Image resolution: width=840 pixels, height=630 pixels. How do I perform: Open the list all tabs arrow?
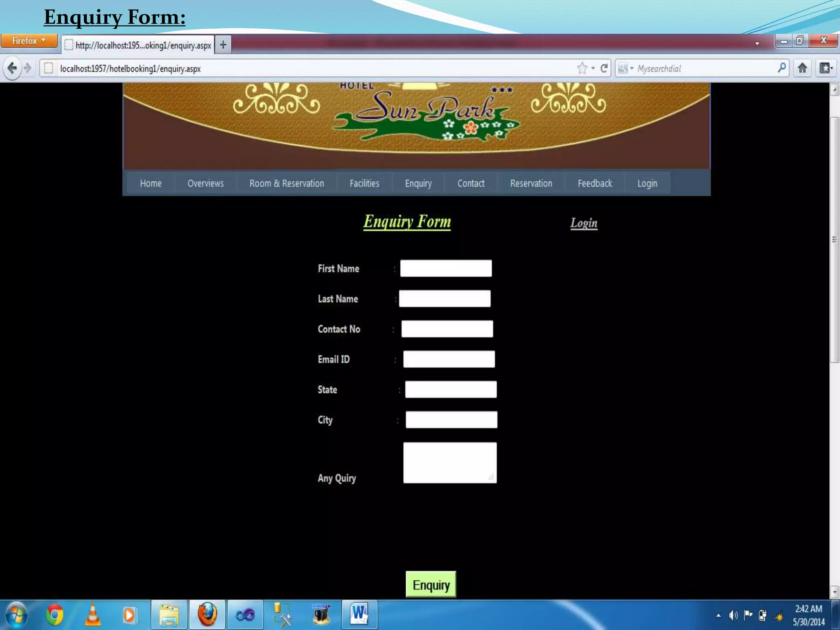pos(757,43)
